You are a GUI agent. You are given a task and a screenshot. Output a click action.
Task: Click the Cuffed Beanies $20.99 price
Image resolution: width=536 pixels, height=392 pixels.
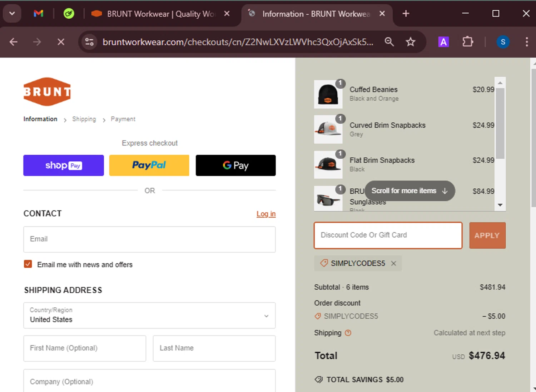(x=483, y=89)
